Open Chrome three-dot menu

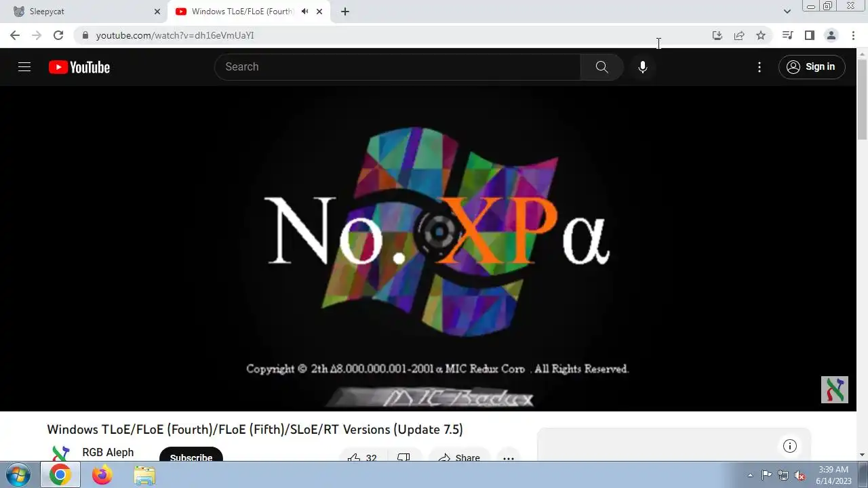coord(853,35)
